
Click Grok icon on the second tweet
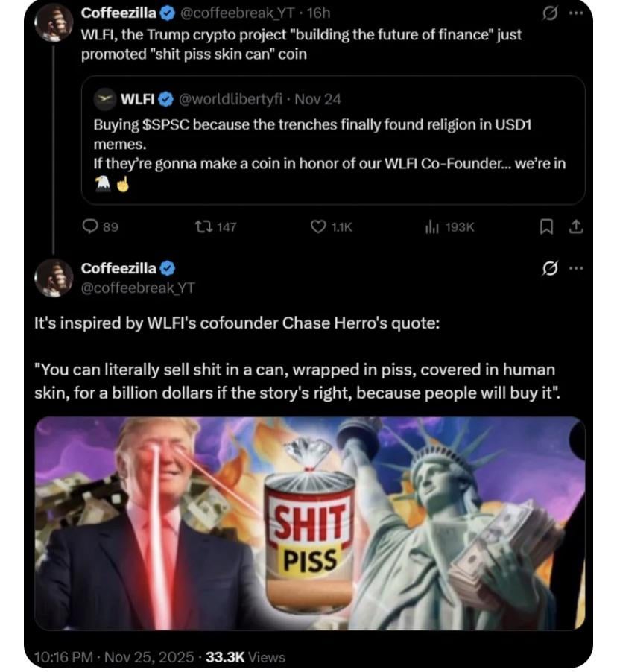coord(550,268)
